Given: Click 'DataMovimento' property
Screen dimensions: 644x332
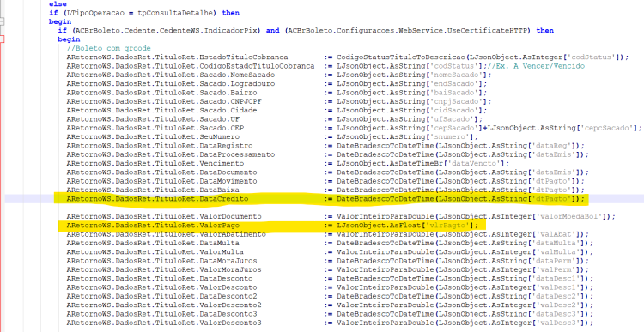Looking at the screenshot, I should (228, 181).
